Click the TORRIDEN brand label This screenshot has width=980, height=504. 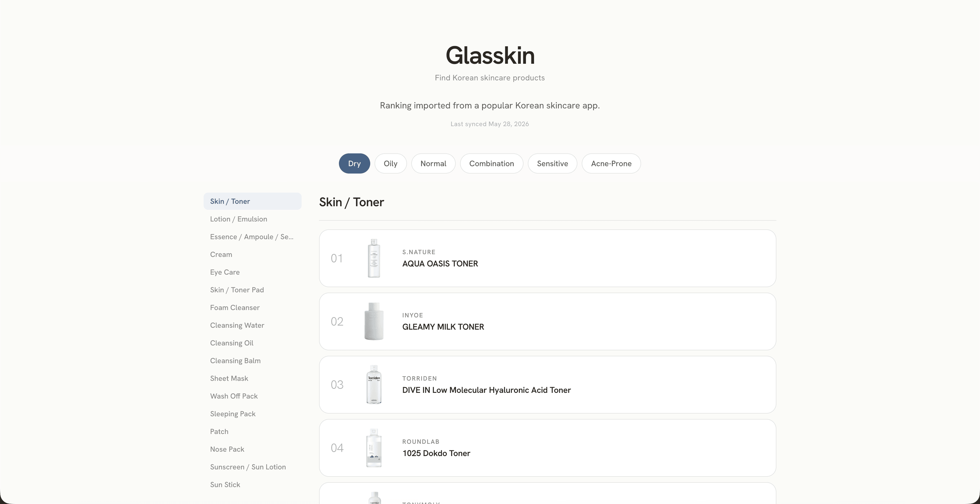tap(419, 378)
